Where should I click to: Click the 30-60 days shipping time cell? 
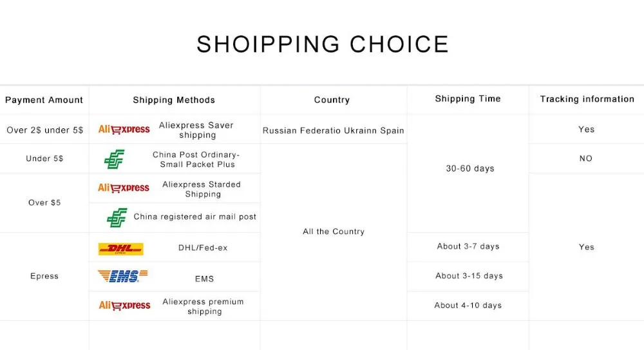[470, 168]
